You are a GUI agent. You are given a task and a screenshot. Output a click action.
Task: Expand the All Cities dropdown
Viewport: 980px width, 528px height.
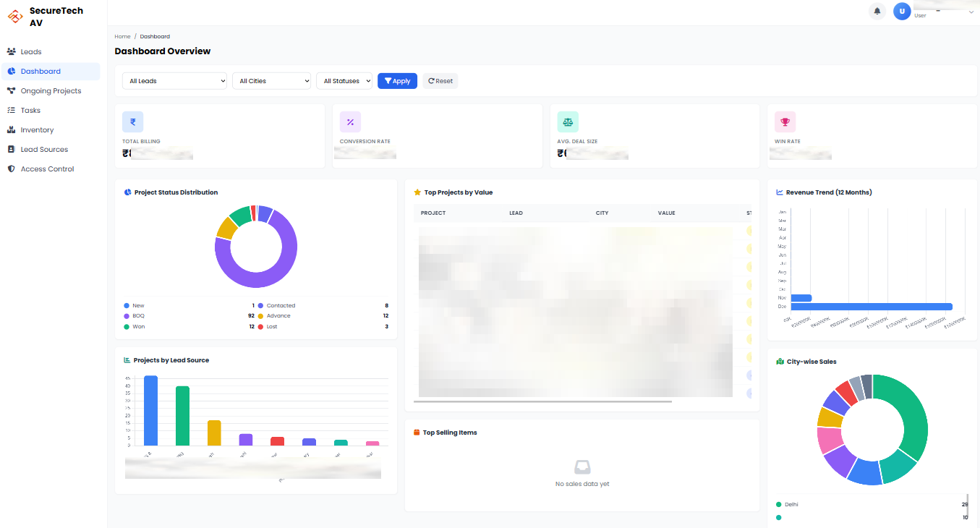[271, 80]
